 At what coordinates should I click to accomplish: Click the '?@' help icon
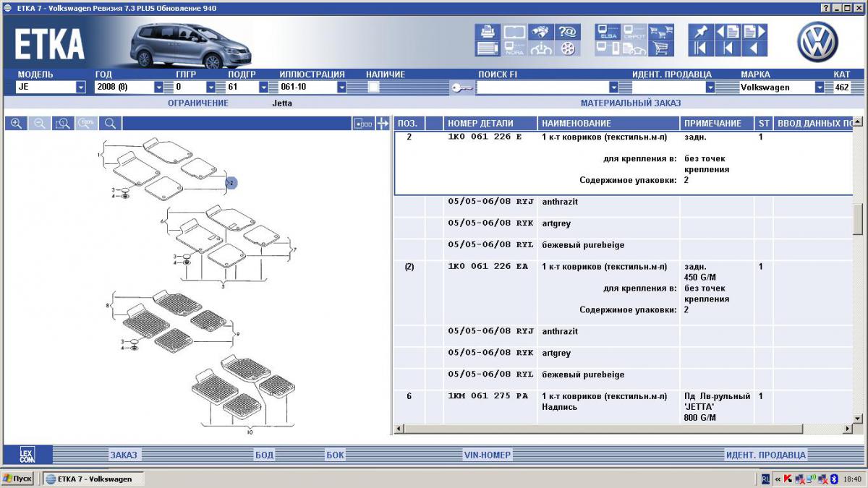(567, 32)
